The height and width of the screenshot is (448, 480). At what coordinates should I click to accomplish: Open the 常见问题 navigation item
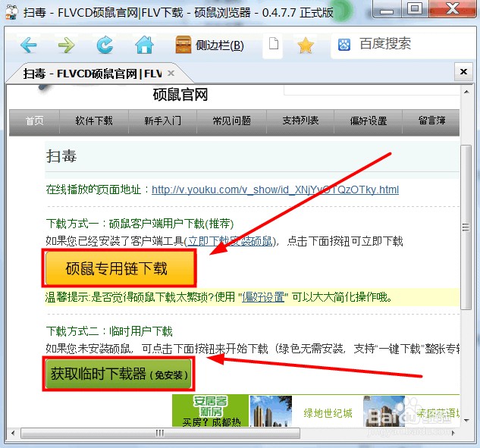point(232,121)
